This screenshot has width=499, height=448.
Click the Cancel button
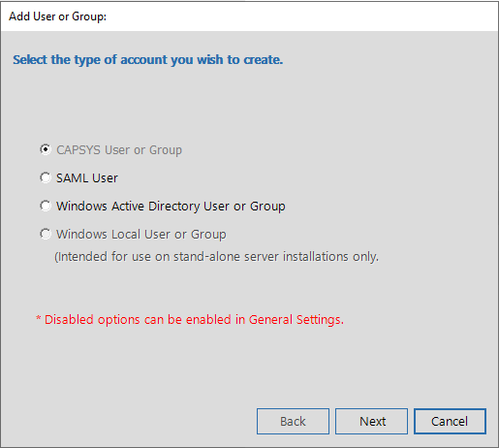[x=450, y=421]
